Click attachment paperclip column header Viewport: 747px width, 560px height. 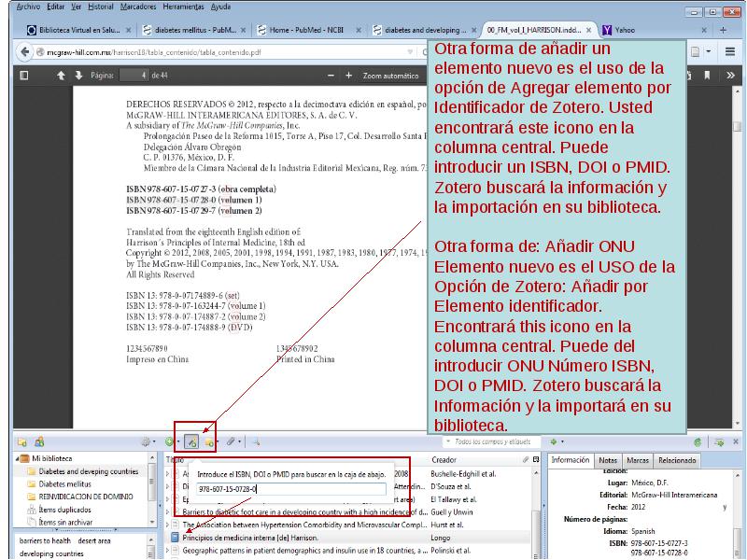coord(526,459)
